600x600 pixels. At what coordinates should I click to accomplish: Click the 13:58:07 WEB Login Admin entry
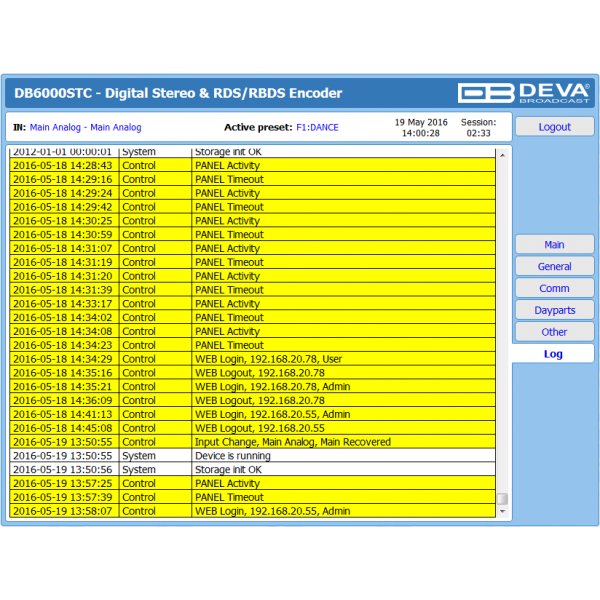click(253, 511)
